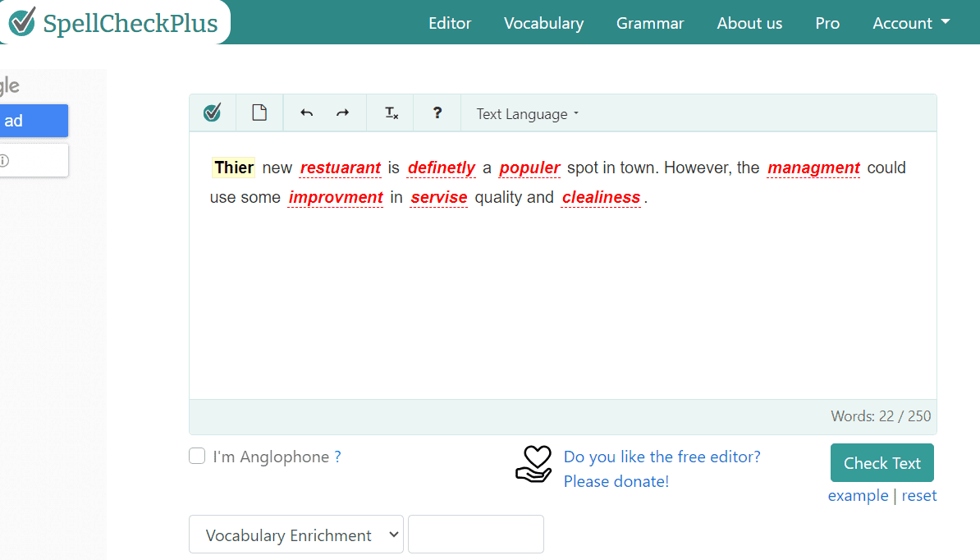
Task: Click the heart-in-hand donation icon
Action: point(534,465)
